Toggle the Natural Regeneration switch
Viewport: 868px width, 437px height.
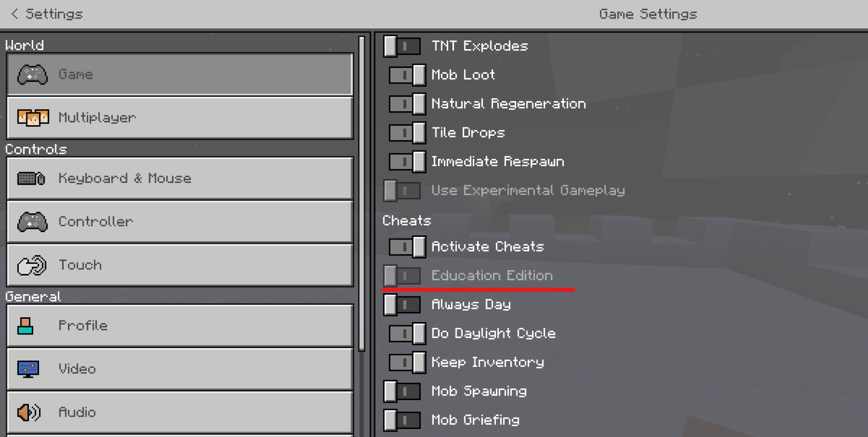[407, 104]
